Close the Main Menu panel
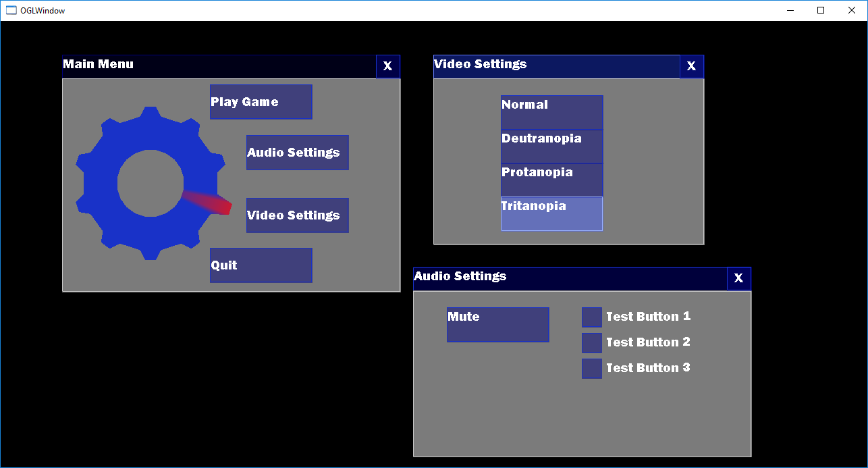 [387, 66]
